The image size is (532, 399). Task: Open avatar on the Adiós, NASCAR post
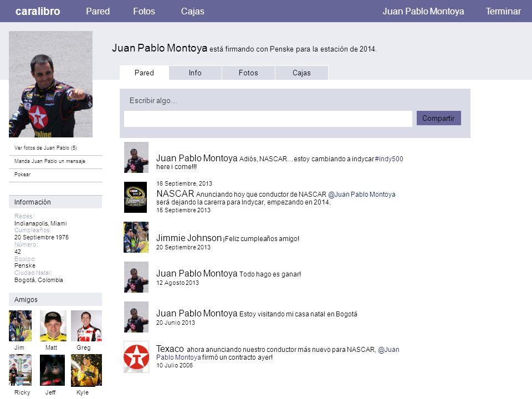pos(136,157)
